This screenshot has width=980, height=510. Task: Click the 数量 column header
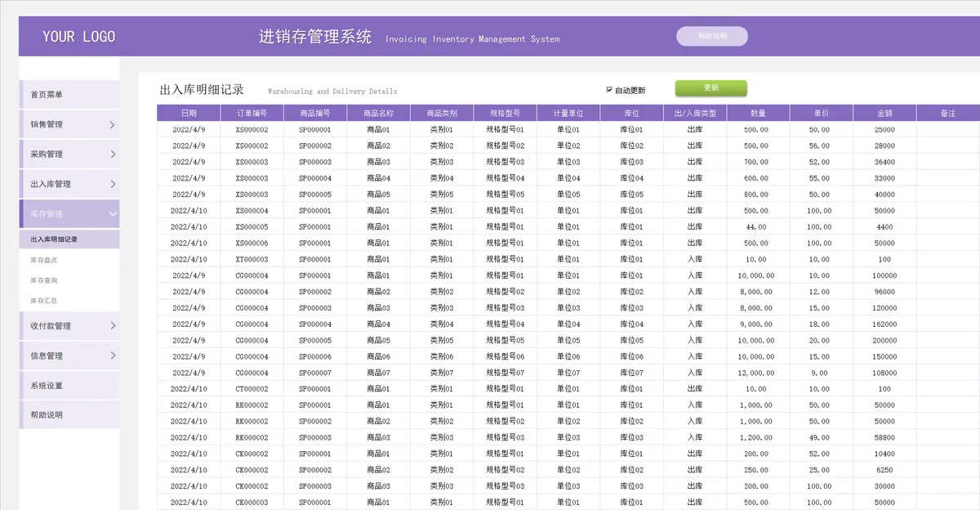click(x=758, y=113)
